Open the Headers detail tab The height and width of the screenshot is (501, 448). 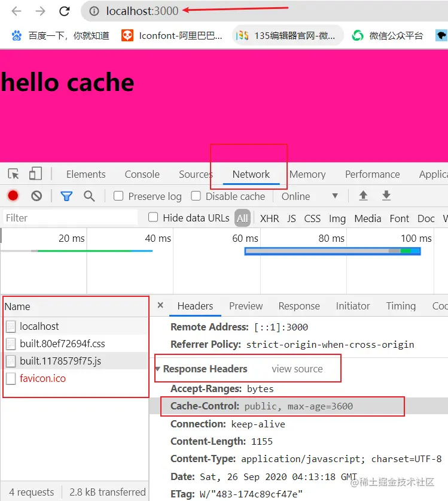click(x=195, y=306)
